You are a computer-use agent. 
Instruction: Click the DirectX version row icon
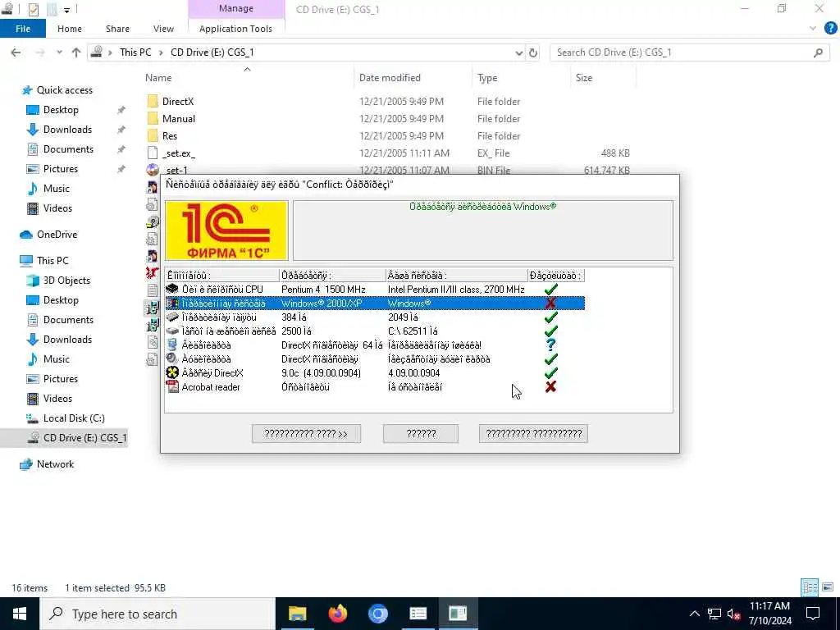[172, 373]
